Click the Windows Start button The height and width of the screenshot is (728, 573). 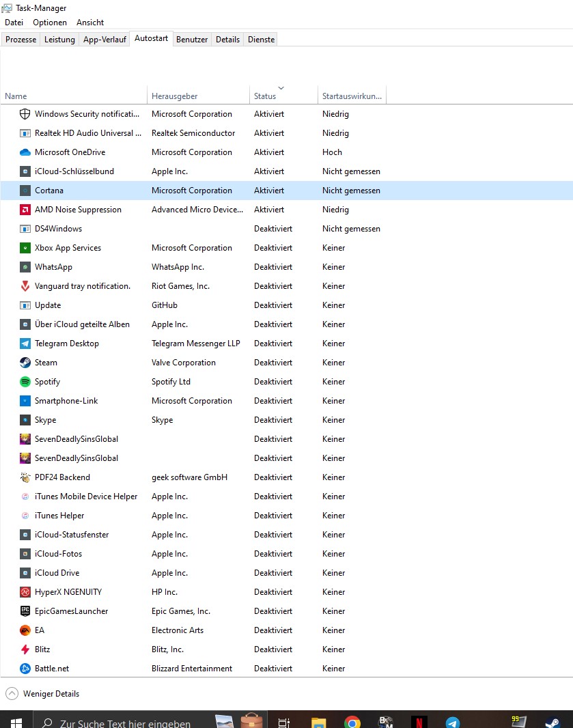tap(15, 720)
